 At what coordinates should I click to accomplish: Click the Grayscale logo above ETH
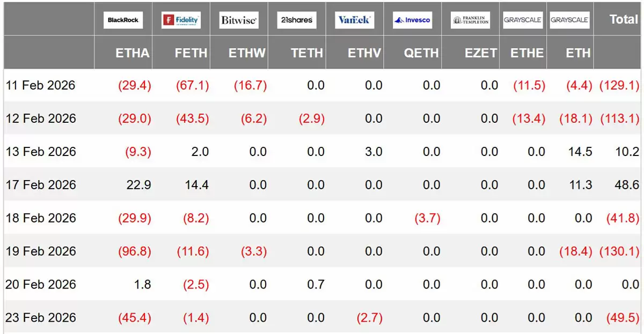569,20
